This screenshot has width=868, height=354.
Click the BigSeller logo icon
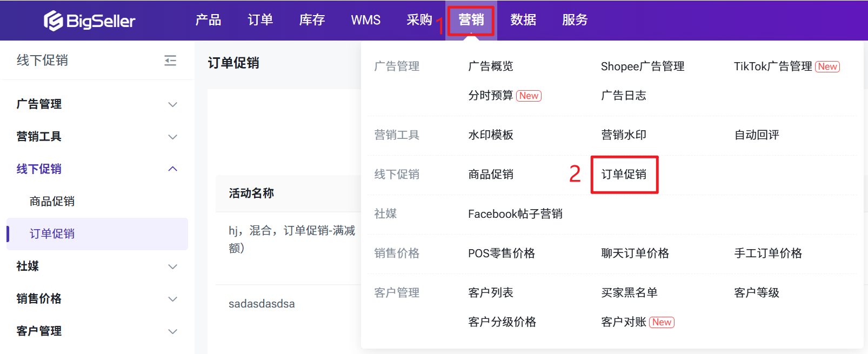point(54,21)
